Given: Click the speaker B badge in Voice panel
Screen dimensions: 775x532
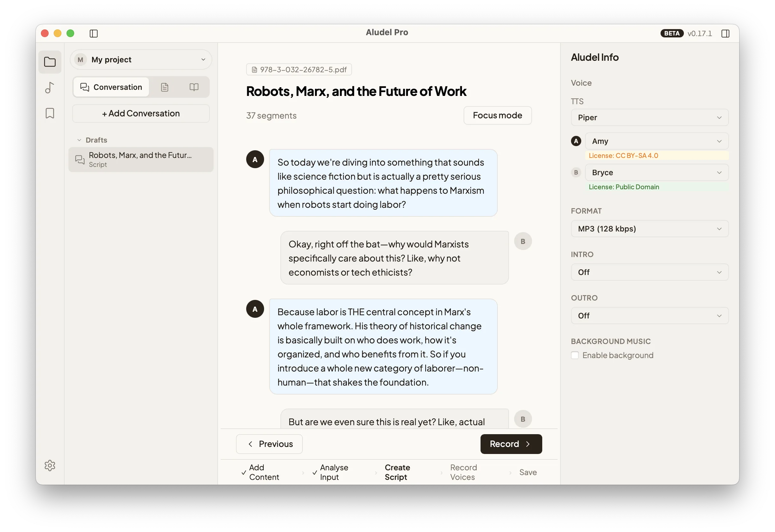Looking at the screenshot, I should [576, 172].
